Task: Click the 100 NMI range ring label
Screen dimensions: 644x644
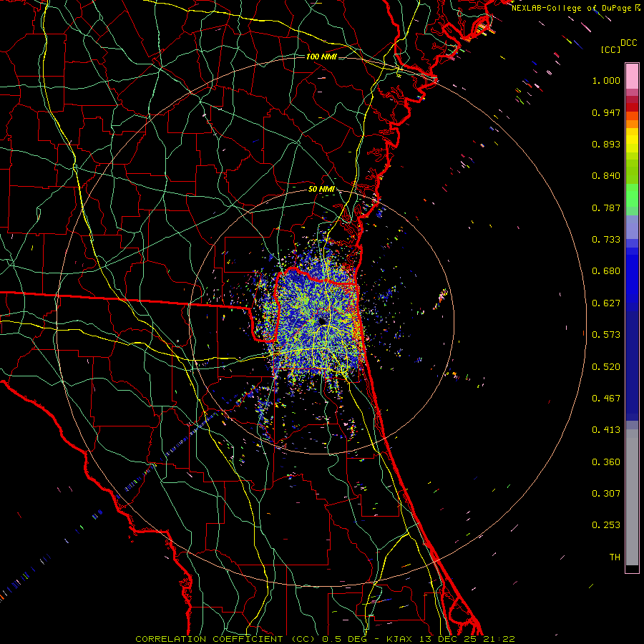Action: click(321, 57)
